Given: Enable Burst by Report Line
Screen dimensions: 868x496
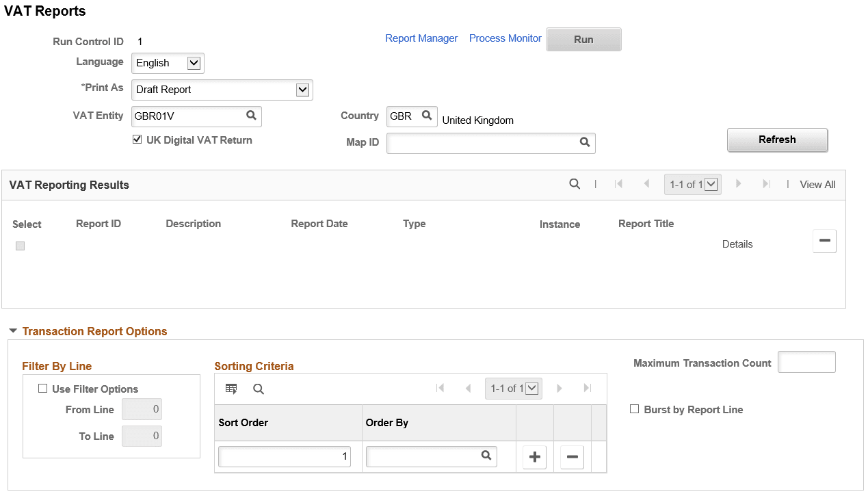Looking at the screenshot, I should pyautogui.click(x=634, y=409).
